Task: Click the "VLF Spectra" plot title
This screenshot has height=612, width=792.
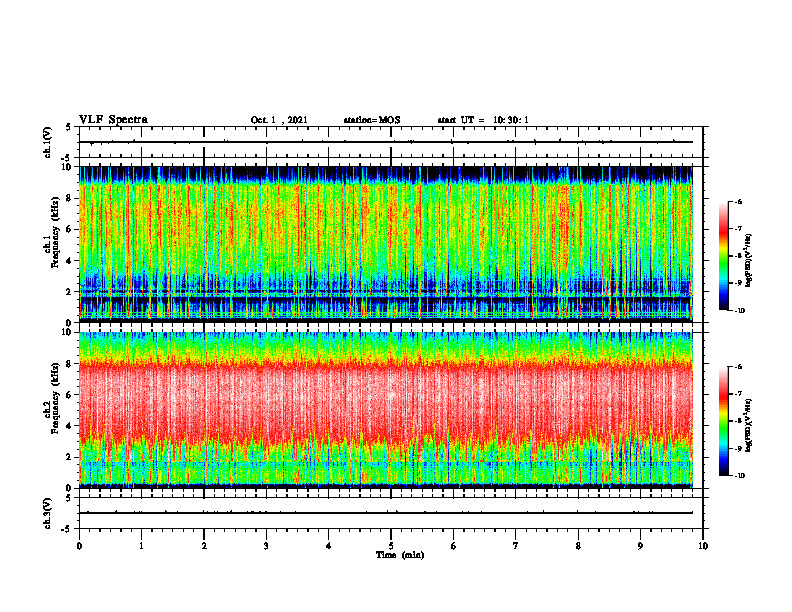Action: (113, 120)
